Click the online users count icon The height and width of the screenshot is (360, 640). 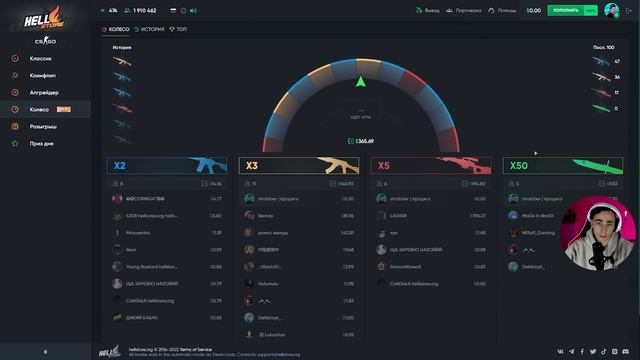[x=127, y=11]
